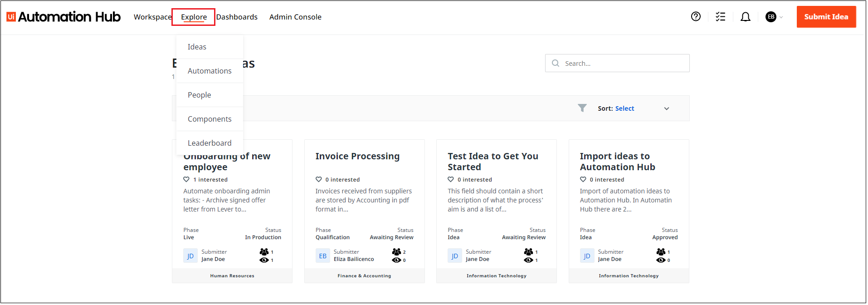Click the Sort dropdown chevron arrow
868x305 pixels.
pyautogui.click(x=667, y=108)
